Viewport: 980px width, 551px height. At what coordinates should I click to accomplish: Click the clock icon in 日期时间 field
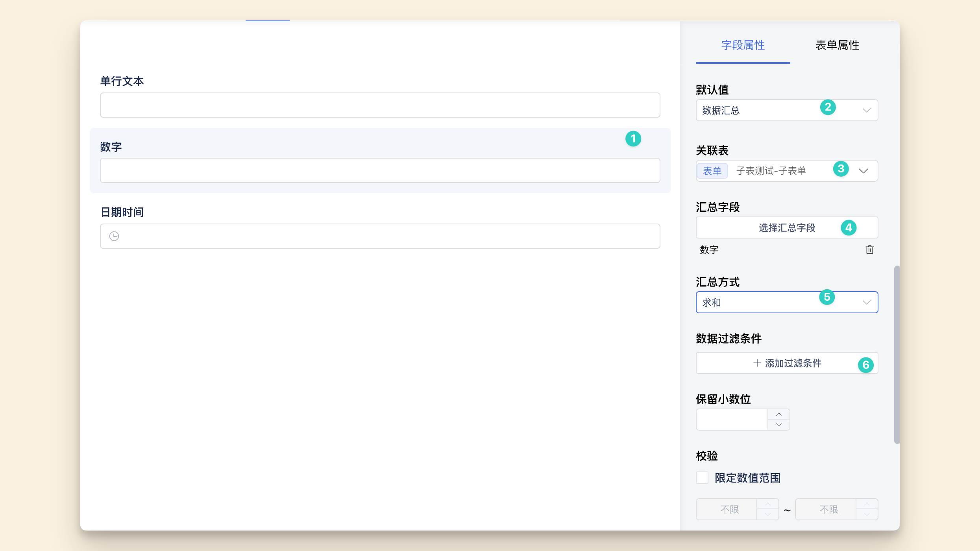[x=114, y=236]
